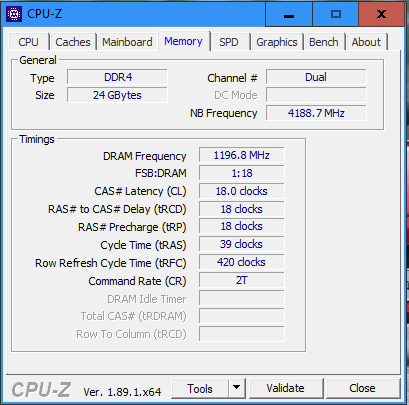
Task: Click the CPU-Z logo at bottom left
Action: (x=41, y=389)
